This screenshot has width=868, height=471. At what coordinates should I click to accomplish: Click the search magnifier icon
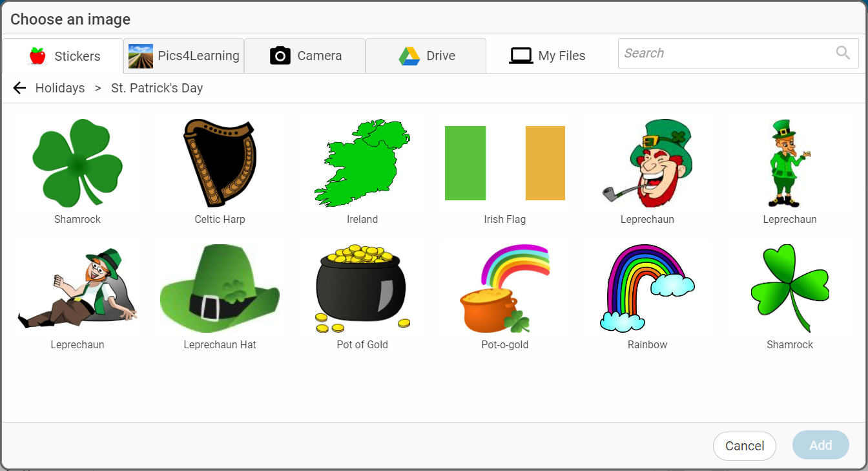(x=842, y=53)
